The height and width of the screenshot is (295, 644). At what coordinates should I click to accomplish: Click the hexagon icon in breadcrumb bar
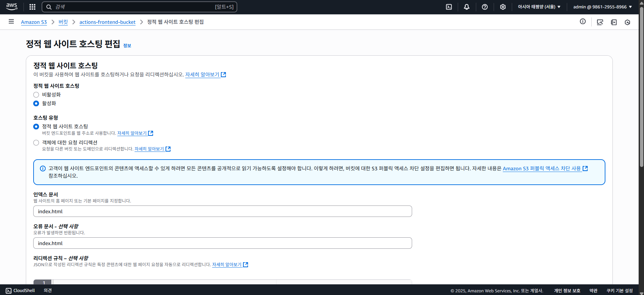click(628, 22)
